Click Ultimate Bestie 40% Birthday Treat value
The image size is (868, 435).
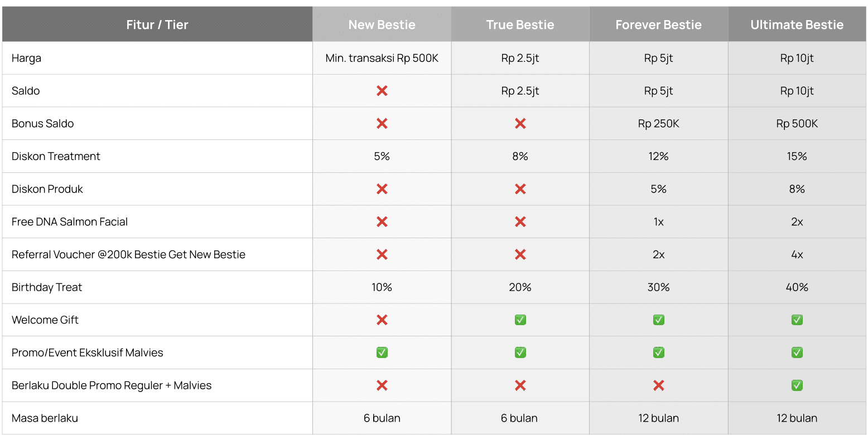(x=797, y=287)
